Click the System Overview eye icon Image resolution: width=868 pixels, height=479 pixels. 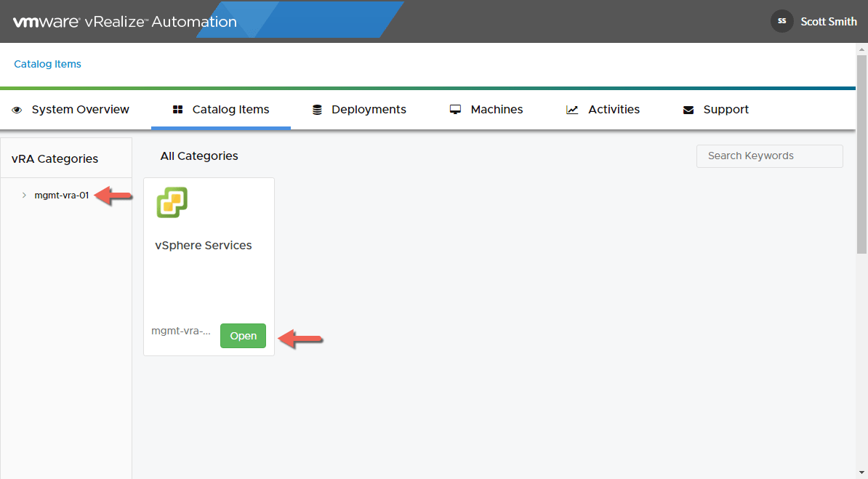click(x=17, y=110)
